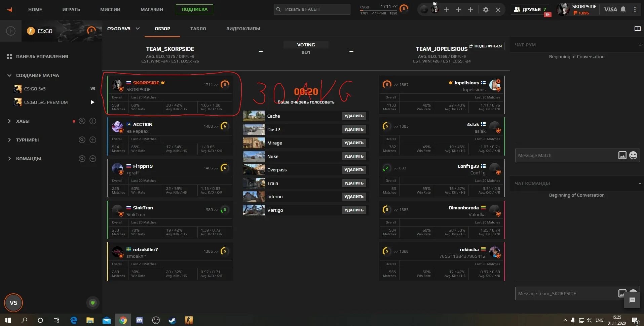The image size is (644, 326).
Task: Open ПАНЕЛЬ УПРАВЛЕНИЯ sidebar item
Action: click(x=42, y=56)
